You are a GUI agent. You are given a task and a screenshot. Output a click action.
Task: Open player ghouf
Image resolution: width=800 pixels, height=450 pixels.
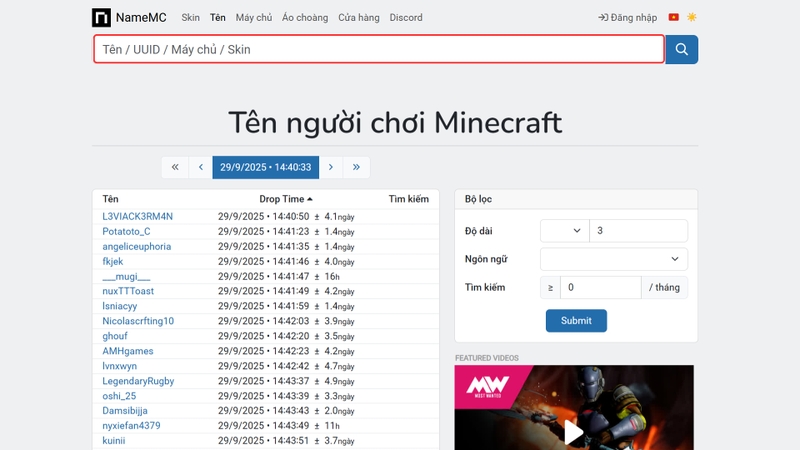[x=115, y=336]
